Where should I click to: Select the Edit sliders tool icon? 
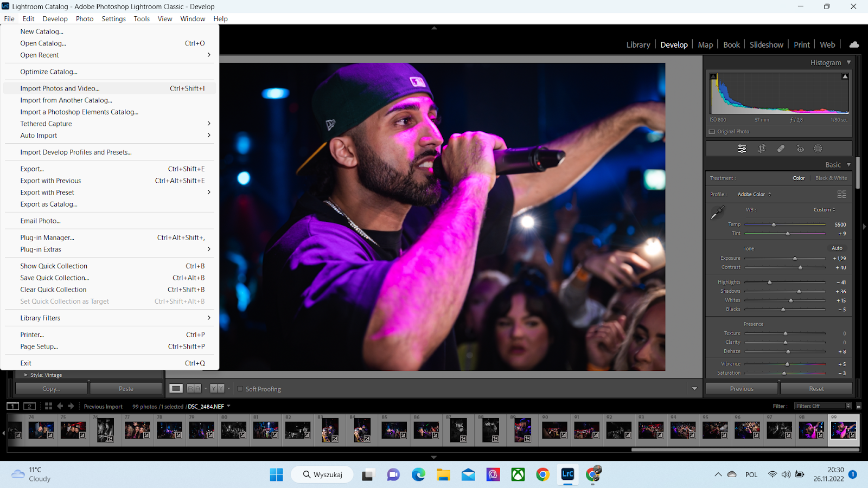(742, 149)
